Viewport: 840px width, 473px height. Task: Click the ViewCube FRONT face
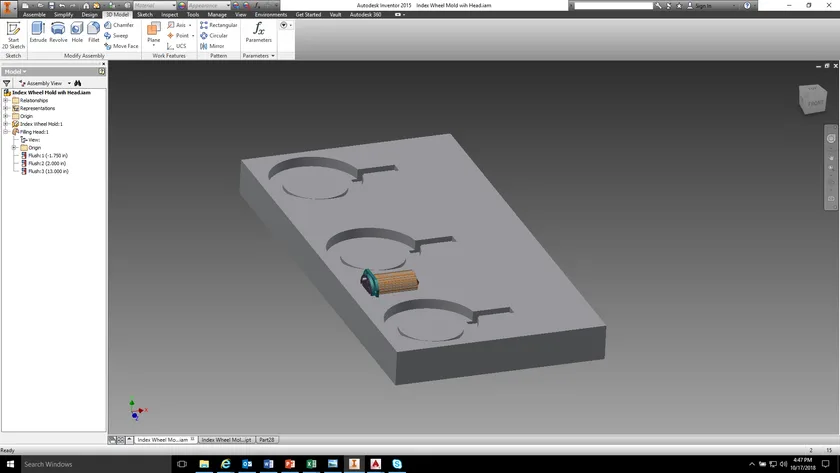tap(815, 103)
